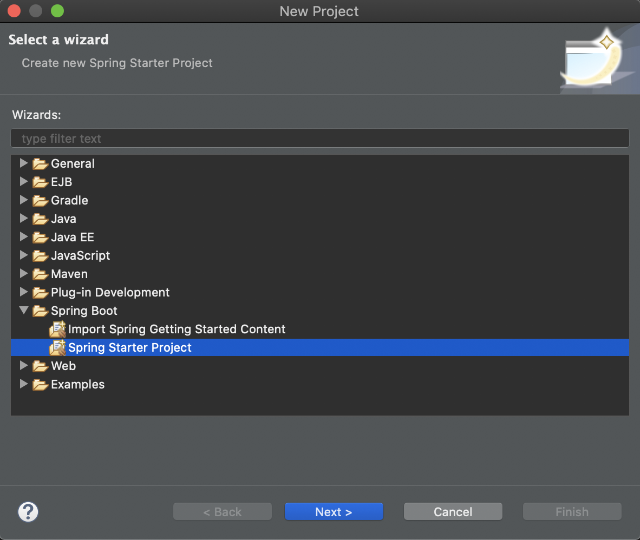Screen dimensions: 640x540
Task: Select the Examples tree label
Action: click(x=78, y=384)
